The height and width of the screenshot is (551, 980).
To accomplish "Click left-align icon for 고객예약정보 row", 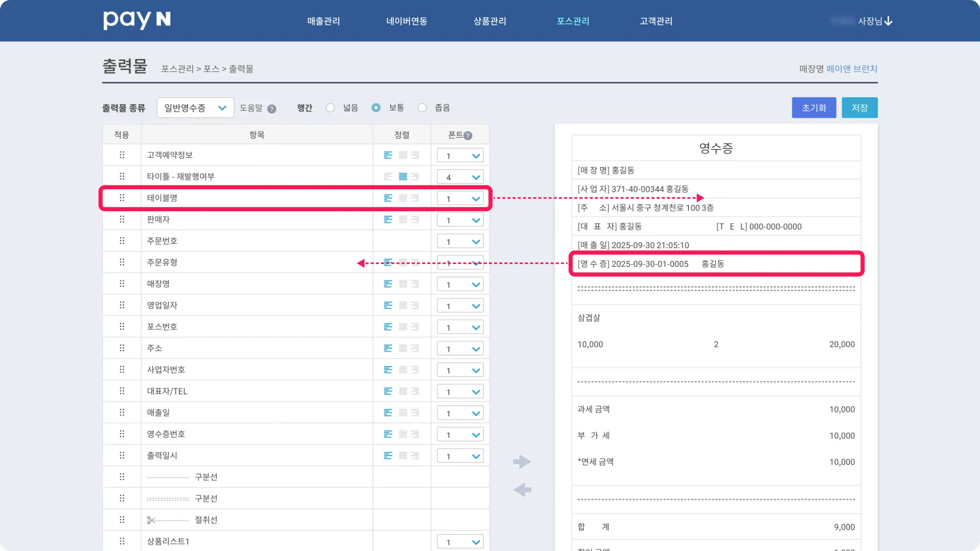I will tap(388, 155).
